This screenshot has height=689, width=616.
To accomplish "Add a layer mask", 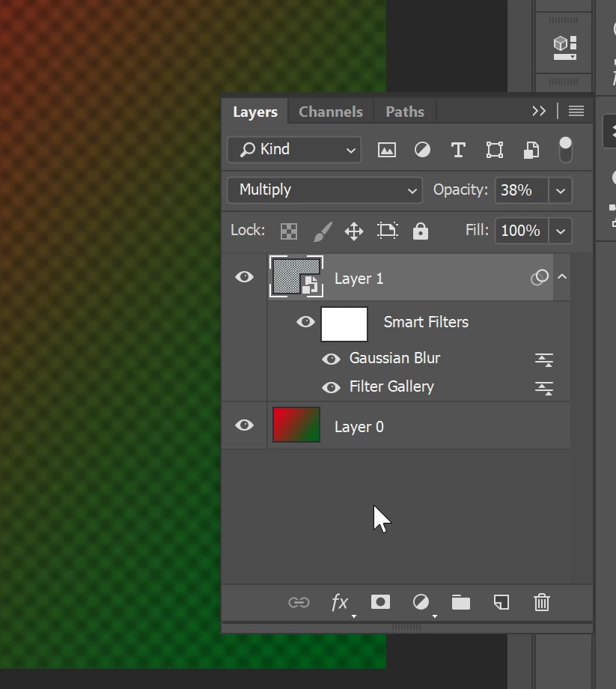I will pos(380,602).
